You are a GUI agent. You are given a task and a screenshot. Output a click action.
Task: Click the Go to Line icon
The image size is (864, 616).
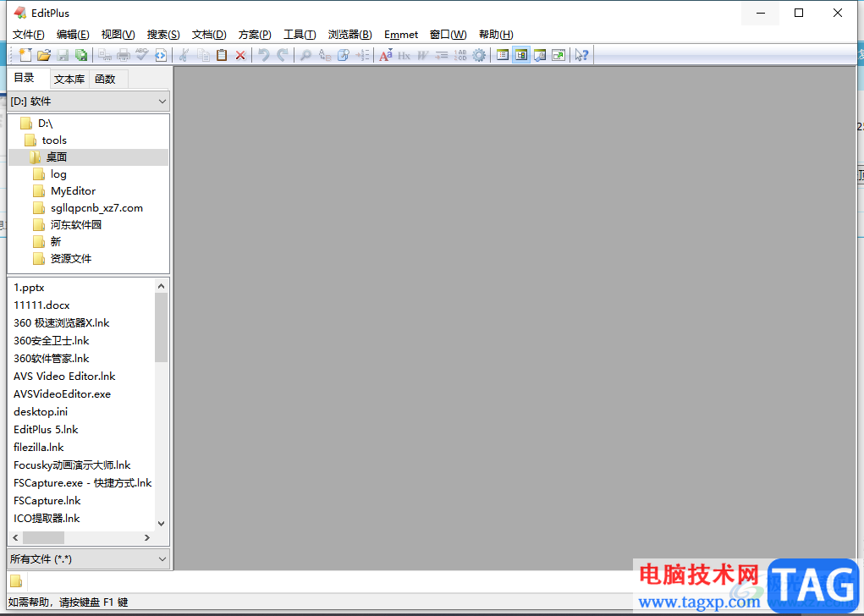[x=362, y=54]
